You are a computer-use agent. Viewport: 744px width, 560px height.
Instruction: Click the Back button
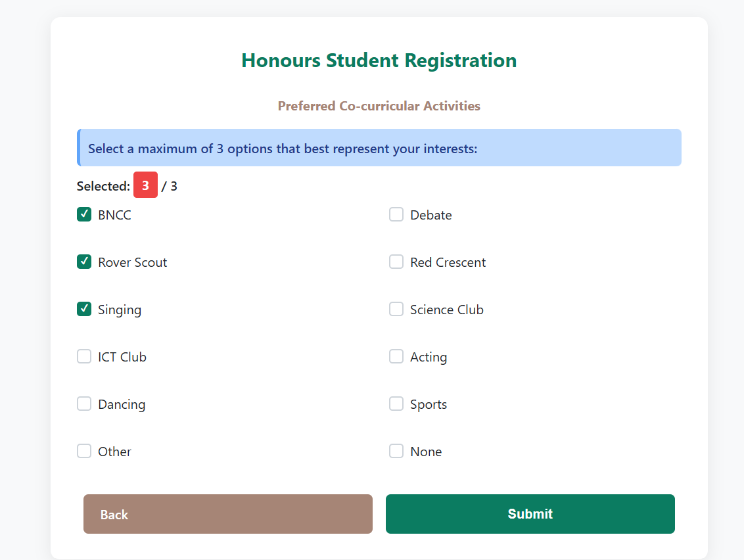[227, 514]
